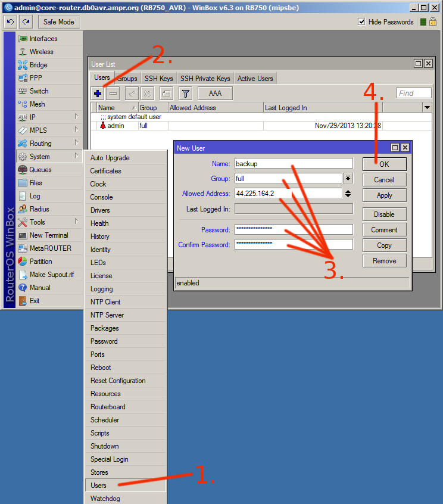Image resolution: width=443 pixels, height=504 pixels.
Task: Open the Switch menu entry
Action: pyautogui.click(x=49, y=91)
